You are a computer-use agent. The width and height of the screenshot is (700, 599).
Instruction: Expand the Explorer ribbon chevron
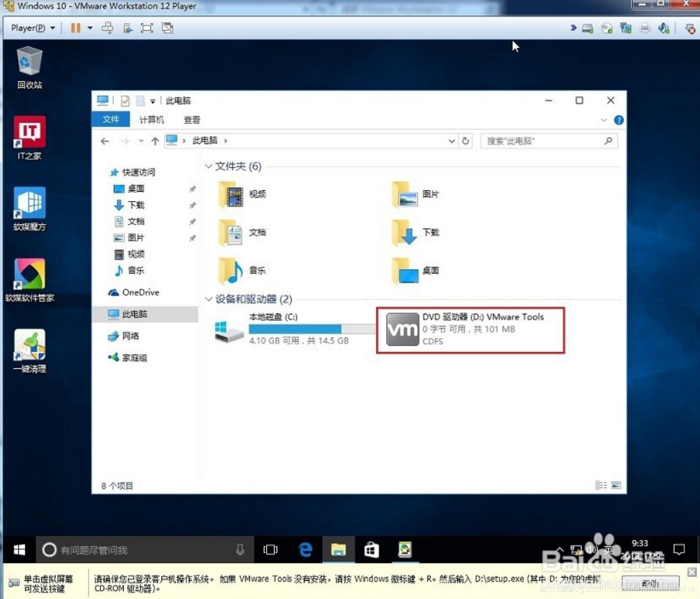[604, 120]
